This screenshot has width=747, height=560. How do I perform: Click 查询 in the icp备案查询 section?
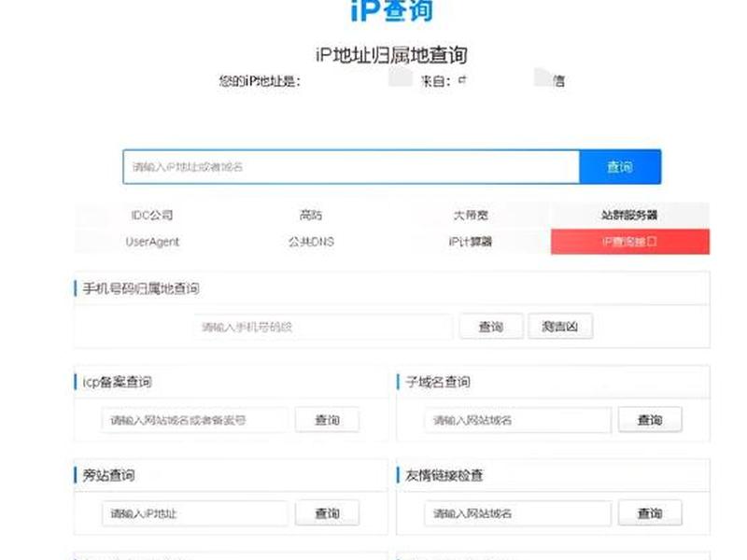coord(328,420)
